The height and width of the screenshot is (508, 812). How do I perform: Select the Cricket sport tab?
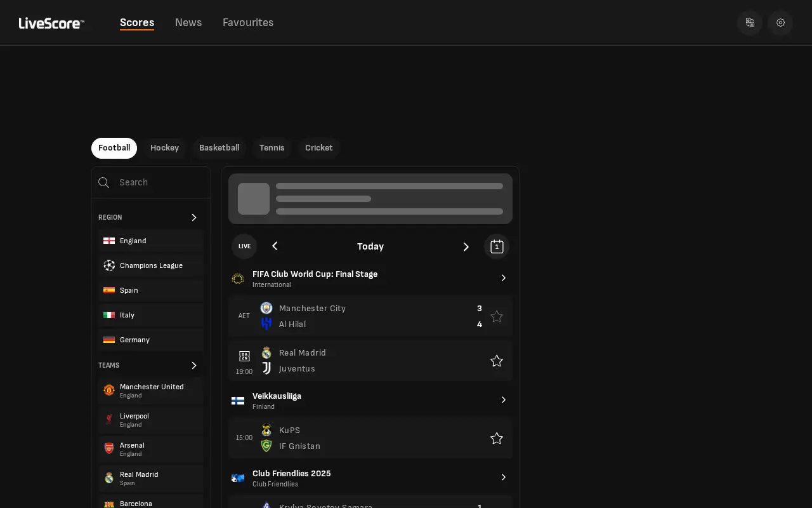pyautogui.click(x=318, y=148)
